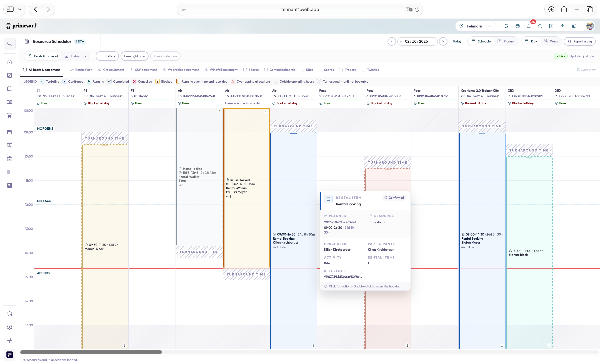The height and width of the screenshot is (364, 600).
Task: Open the briefcase icon in the sidebar
Action: click(x=9, y=159)
